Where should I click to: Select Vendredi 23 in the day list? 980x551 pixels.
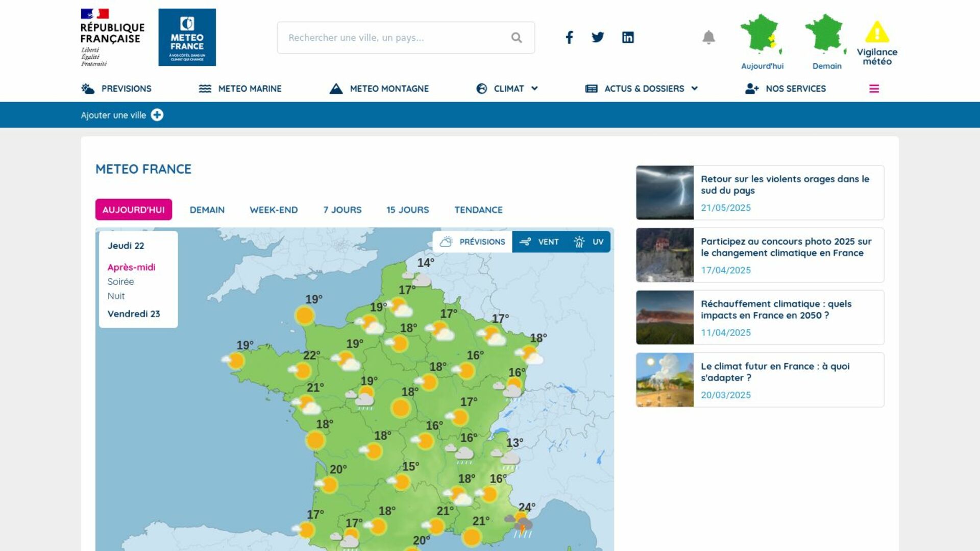coord(134,314)
